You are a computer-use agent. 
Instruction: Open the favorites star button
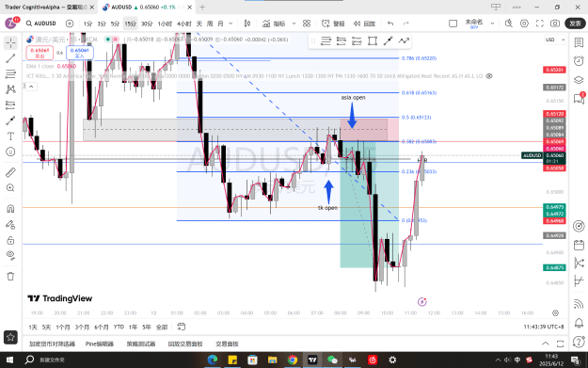click(x=10, y=337)
